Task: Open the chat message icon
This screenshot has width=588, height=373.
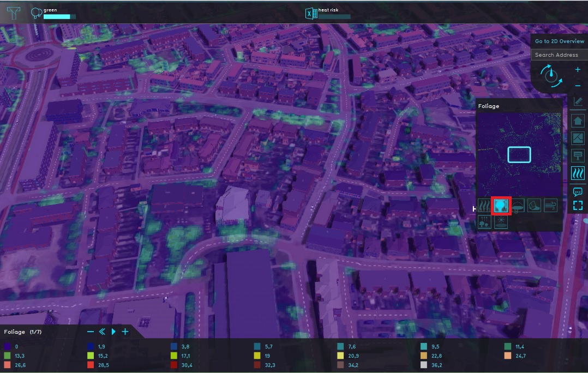Action: click(578, 191)
